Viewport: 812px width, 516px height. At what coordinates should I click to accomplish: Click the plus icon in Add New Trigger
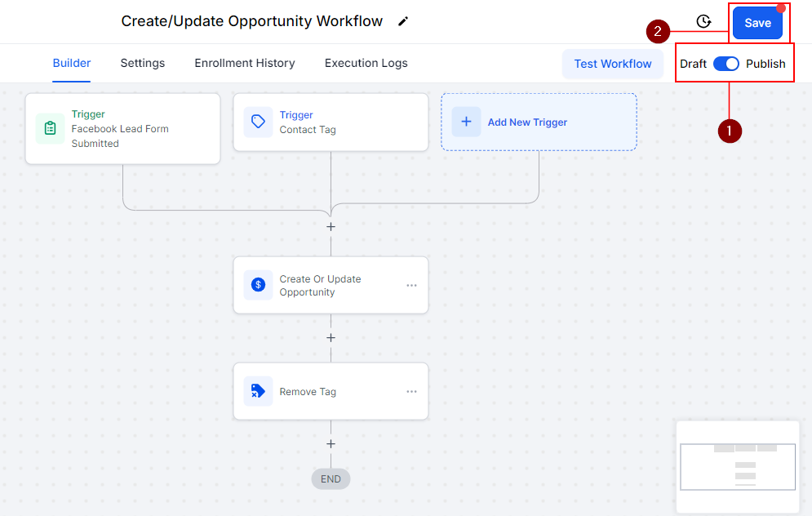coord(466,122)
